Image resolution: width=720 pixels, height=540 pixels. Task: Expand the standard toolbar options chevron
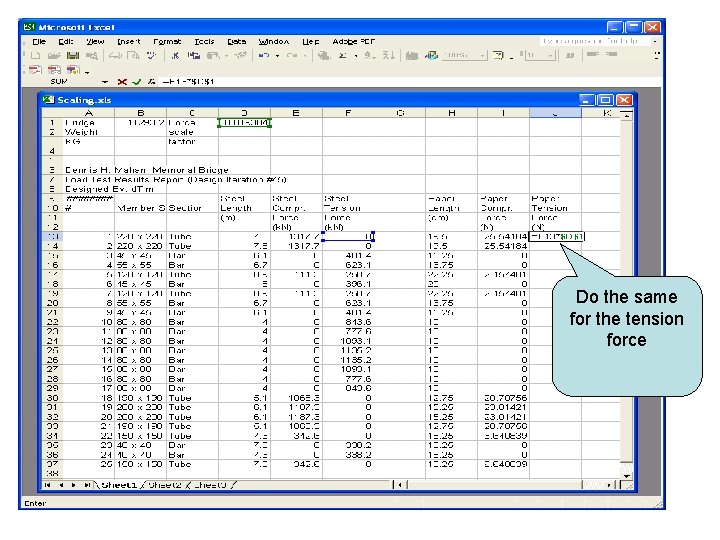click(x=657, y=56)
